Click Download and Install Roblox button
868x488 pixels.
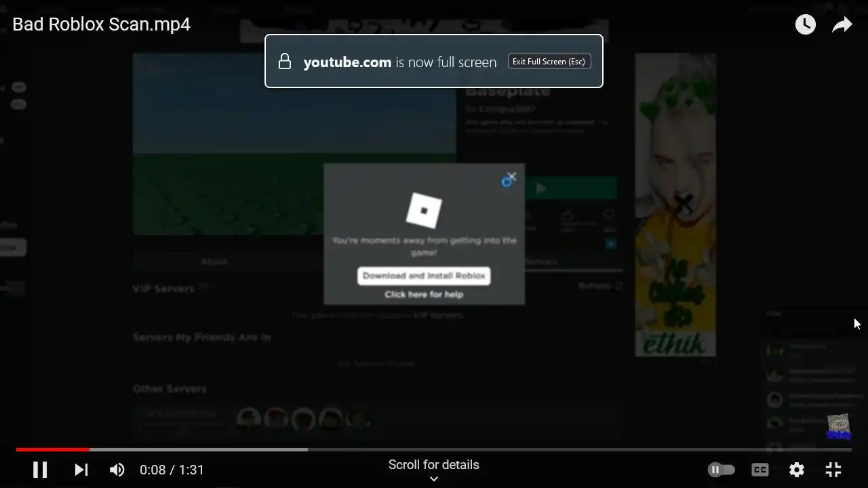pyautogui.click(x=424, y=276)
